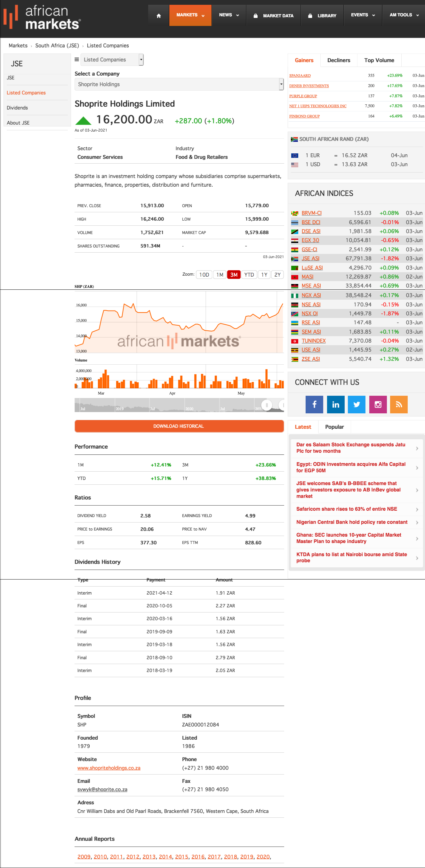Click the chevron on the Jatu Plc news item
This screenshot has width=425, height=868.
click(x=417, y=448)
